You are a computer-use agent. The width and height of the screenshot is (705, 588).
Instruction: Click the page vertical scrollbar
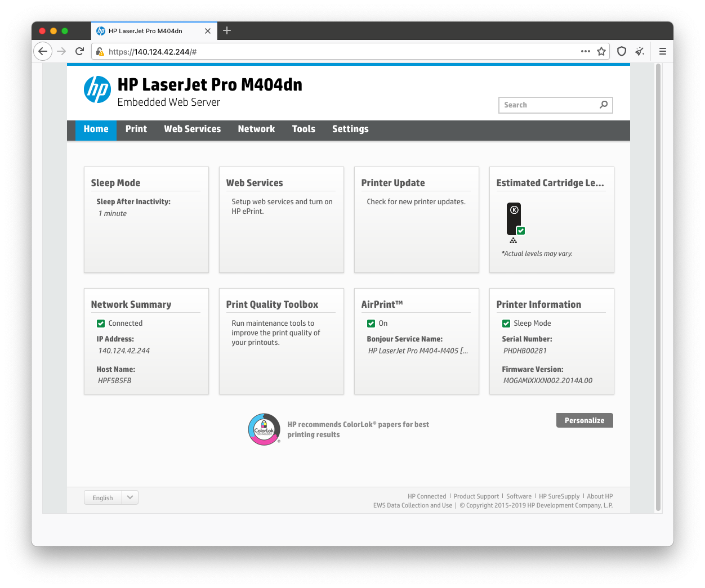(x=658, y=288)
